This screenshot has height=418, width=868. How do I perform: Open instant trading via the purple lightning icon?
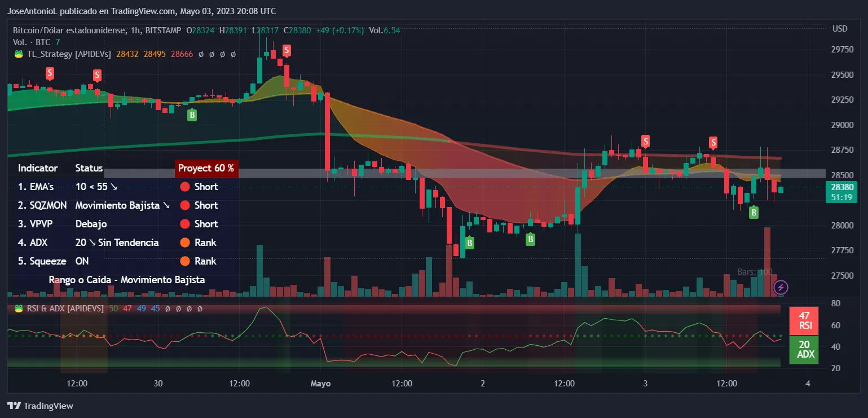(780, 288)
